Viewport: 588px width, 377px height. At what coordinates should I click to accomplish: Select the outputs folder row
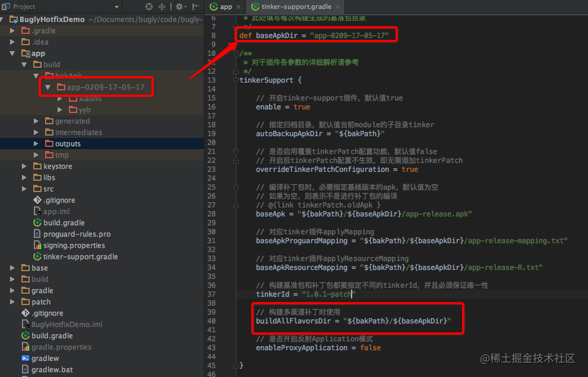point(102,143)
